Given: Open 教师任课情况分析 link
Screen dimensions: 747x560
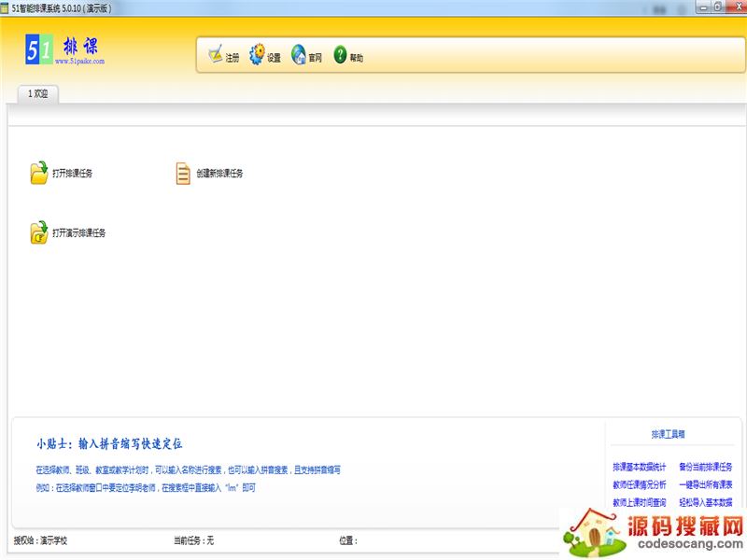Looking at the screenshot, I should pyautogui.click(x=640, y=484).
